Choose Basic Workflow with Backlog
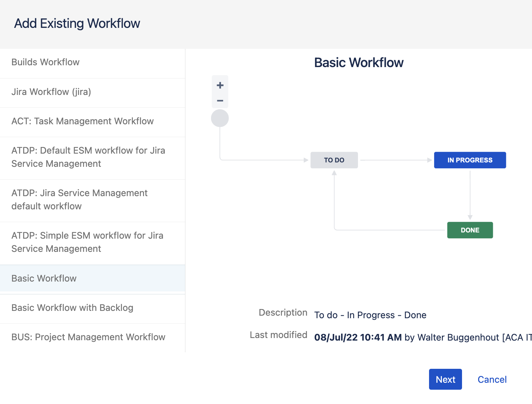 tap(72, 308)
